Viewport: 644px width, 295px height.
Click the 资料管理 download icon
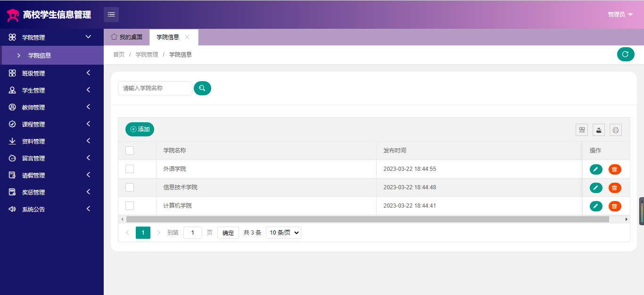click(x=13, y=141)
